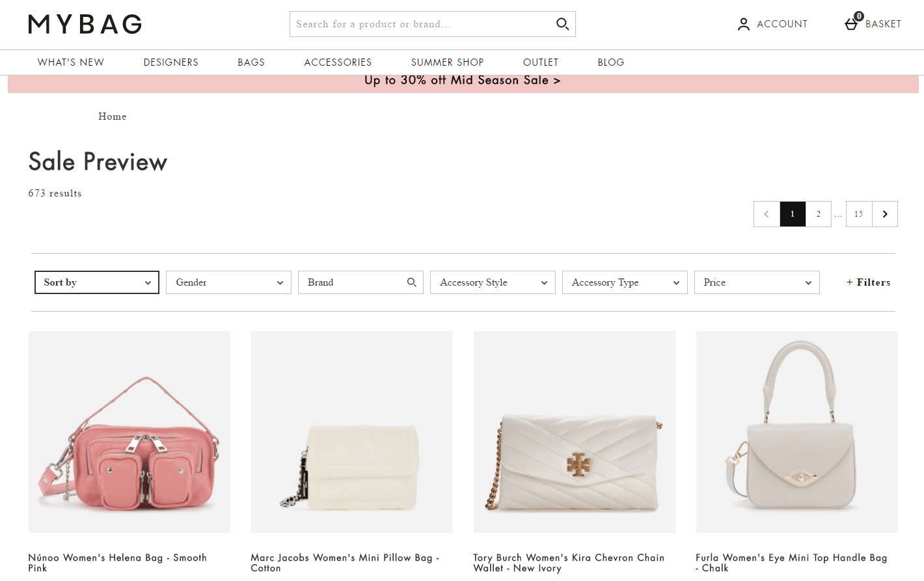Click the Brand filter search icon
924x581 pixels.
click(411, 282)
